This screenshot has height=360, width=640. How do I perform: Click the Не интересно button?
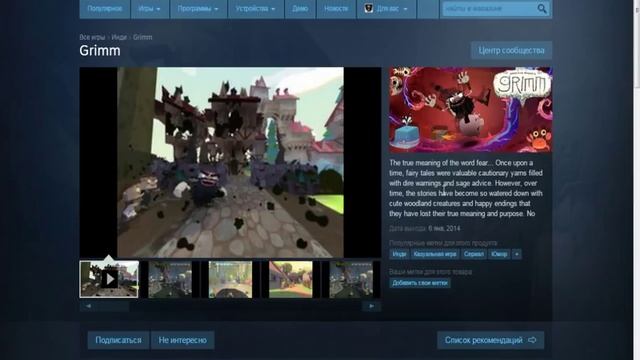pyautogui.click(x=182, y=340)
